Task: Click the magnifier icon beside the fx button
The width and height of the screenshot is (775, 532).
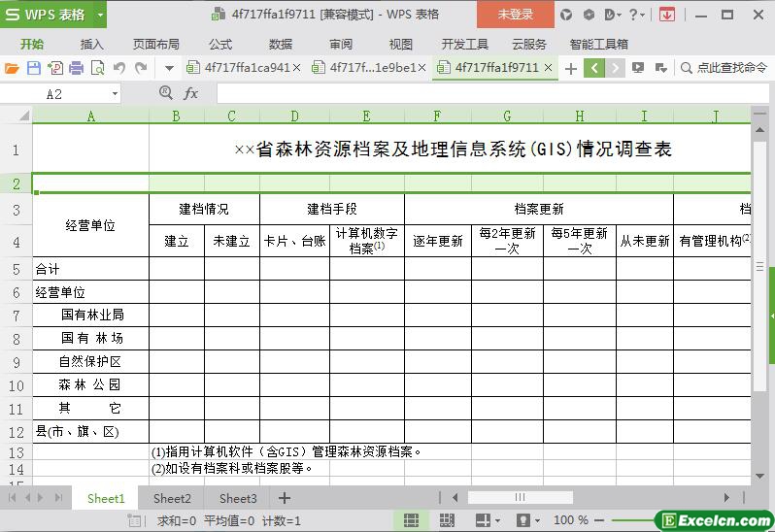Action: 166,92
